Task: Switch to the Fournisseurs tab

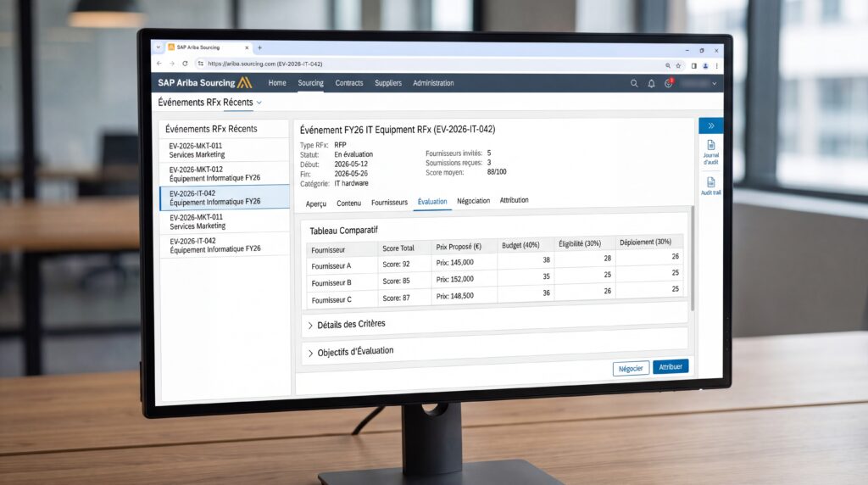Action: (x=389, y=203)
